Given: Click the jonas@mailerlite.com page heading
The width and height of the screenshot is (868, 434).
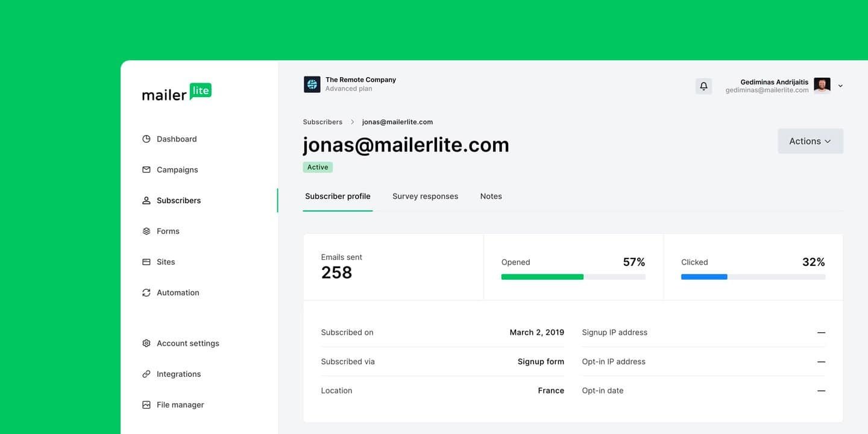Looking at the screenshot, I should tap(406, 145).
